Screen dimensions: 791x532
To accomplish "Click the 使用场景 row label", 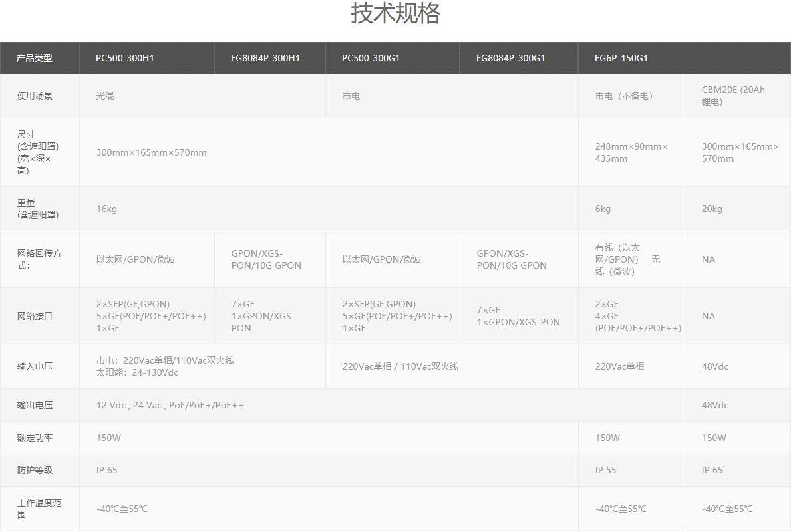I will 39,96.
